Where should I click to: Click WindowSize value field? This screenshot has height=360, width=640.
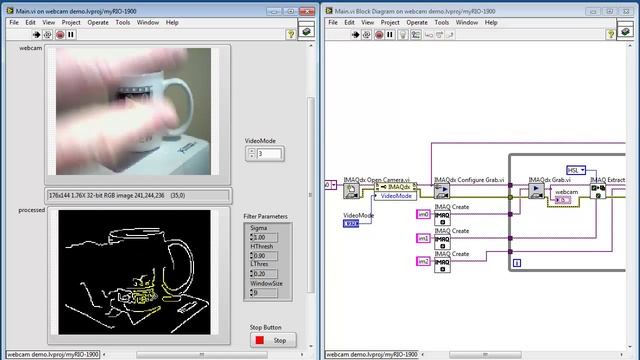tap(266, 293)
